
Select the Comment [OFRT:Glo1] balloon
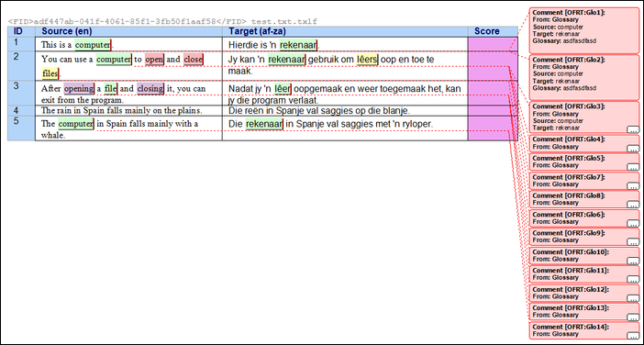point(584,30)
